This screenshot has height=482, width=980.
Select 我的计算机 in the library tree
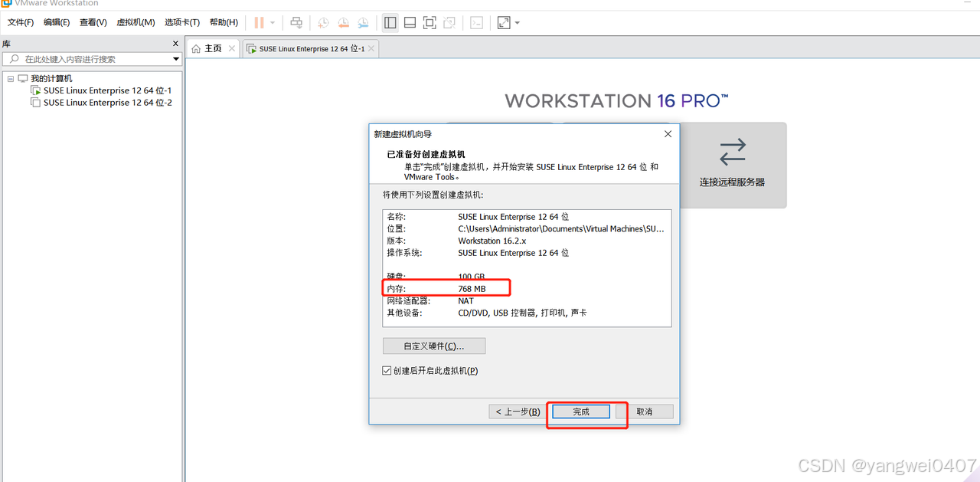pyautogui.click(x=51, y=78)
